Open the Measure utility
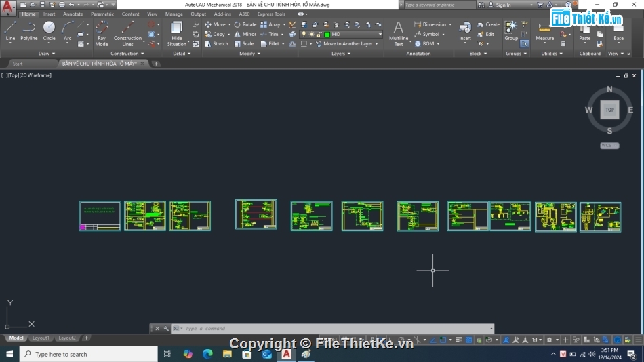644x362 pixels. click(x=544, y=32)
